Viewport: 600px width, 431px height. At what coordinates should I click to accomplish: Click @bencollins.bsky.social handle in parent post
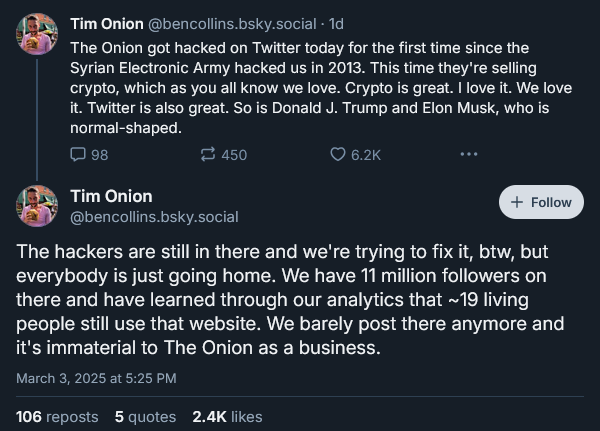coord(232,24)
